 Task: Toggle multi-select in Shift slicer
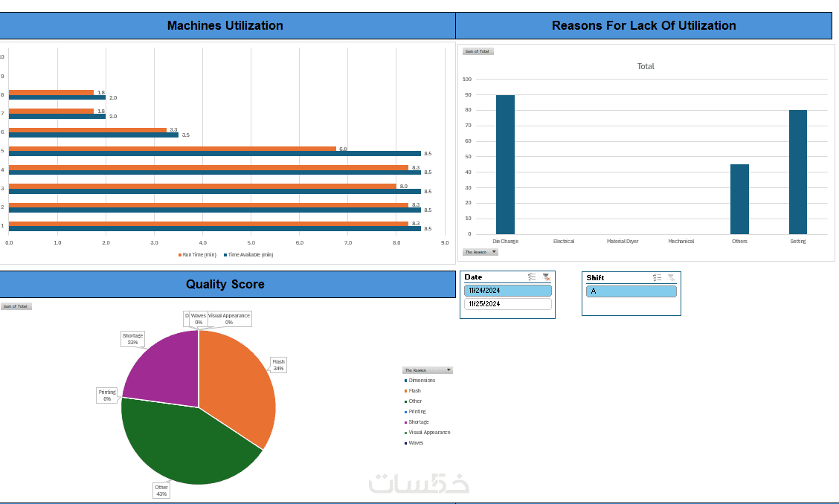pyautogui.click(x=657, y=277)
